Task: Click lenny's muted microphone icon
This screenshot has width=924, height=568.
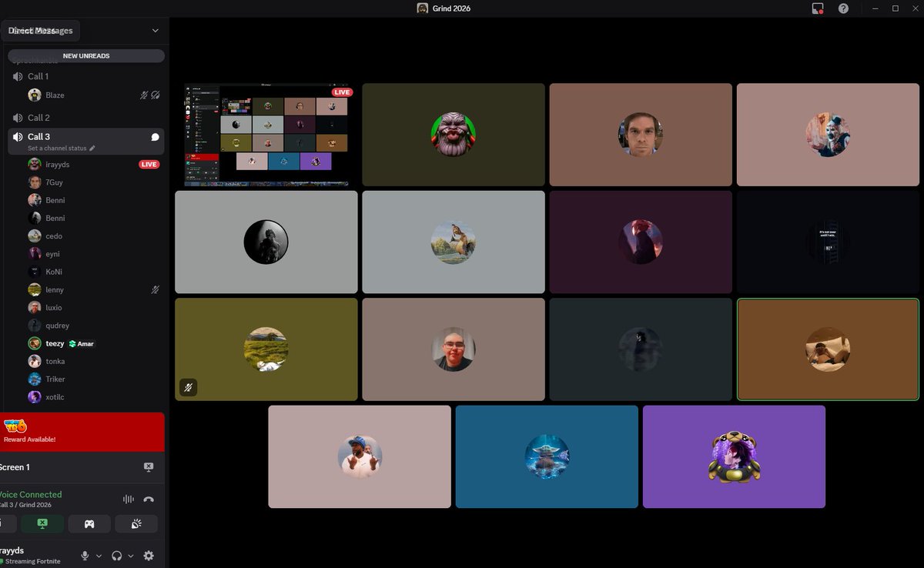Action: click(x=155, y=290)
